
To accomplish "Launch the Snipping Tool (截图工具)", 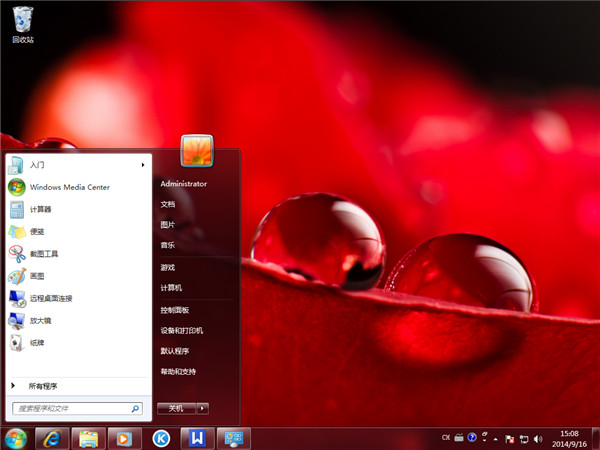I will tap(43, 254).
